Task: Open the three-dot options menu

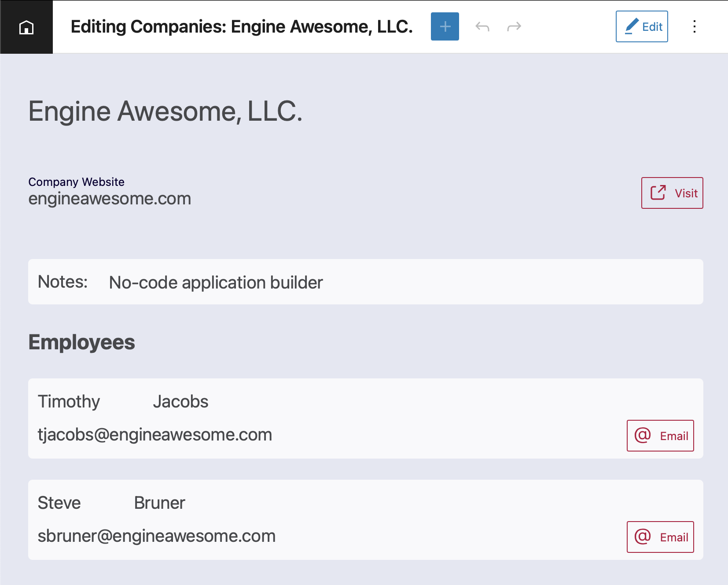Action: point(695,26)
